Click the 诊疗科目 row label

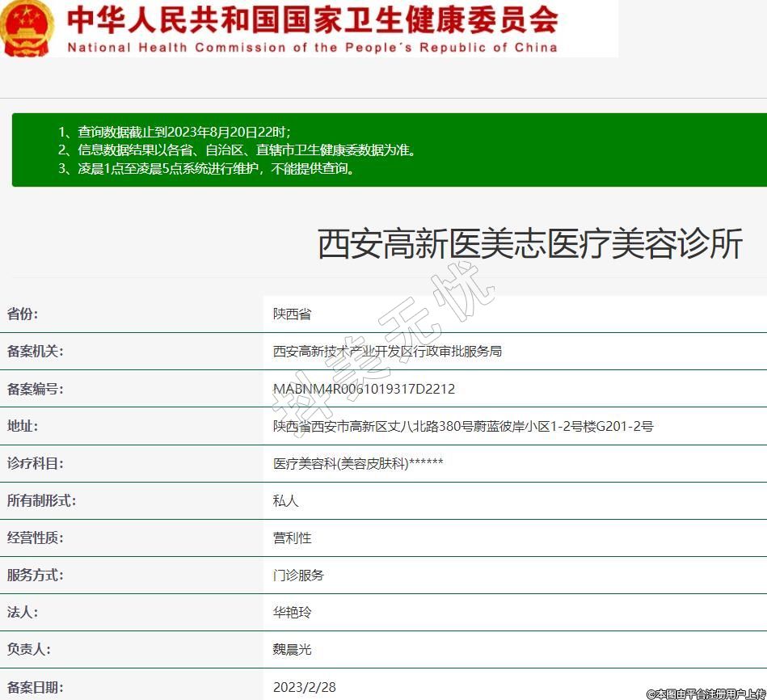pos(35,463)
